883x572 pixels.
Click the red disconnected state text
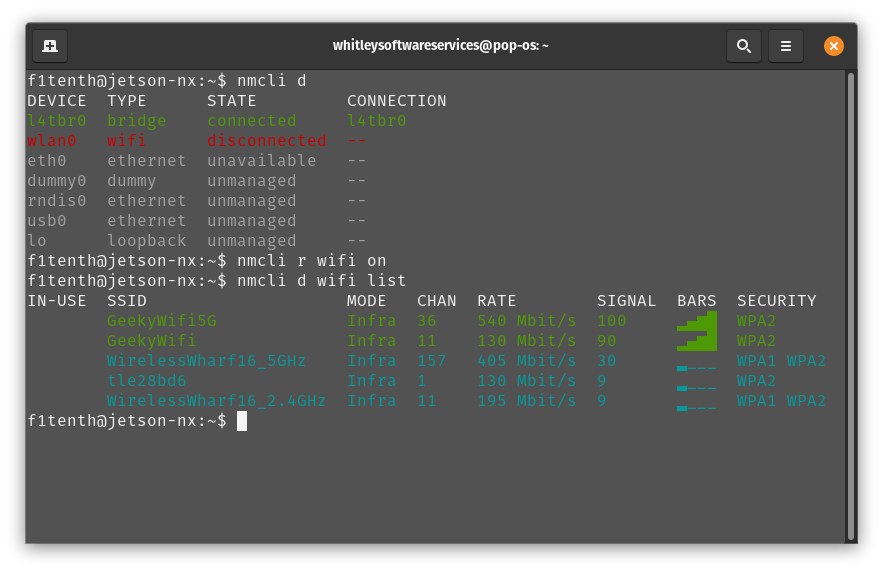pyautogui.click(x=266, y=141)
